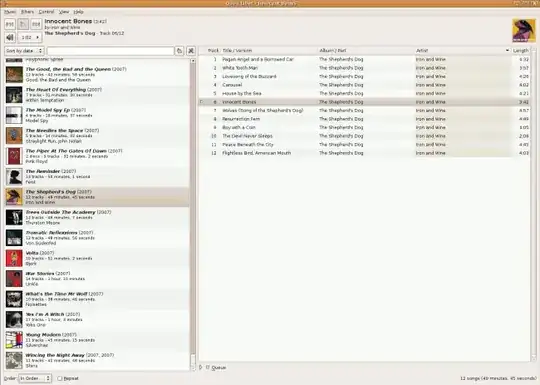The height and width of the screenshot is (385, 540).
Task: Sort songs by the Length column header
Action: click(521, 51)
